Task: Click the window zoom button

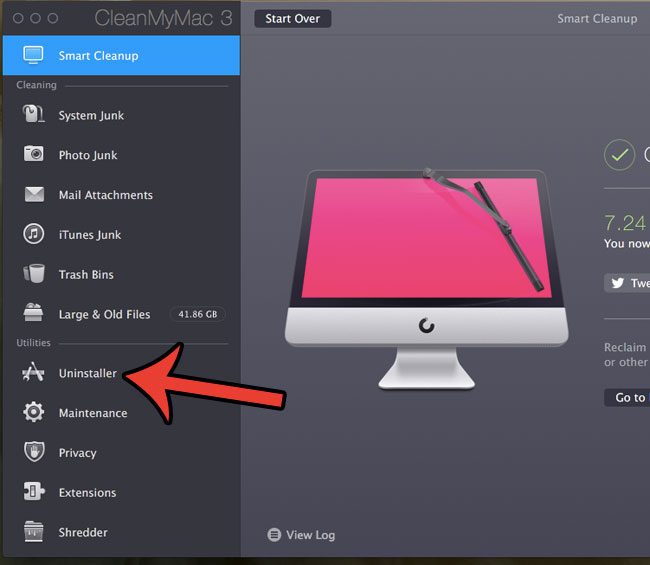Action: click(x=53, y=18)
